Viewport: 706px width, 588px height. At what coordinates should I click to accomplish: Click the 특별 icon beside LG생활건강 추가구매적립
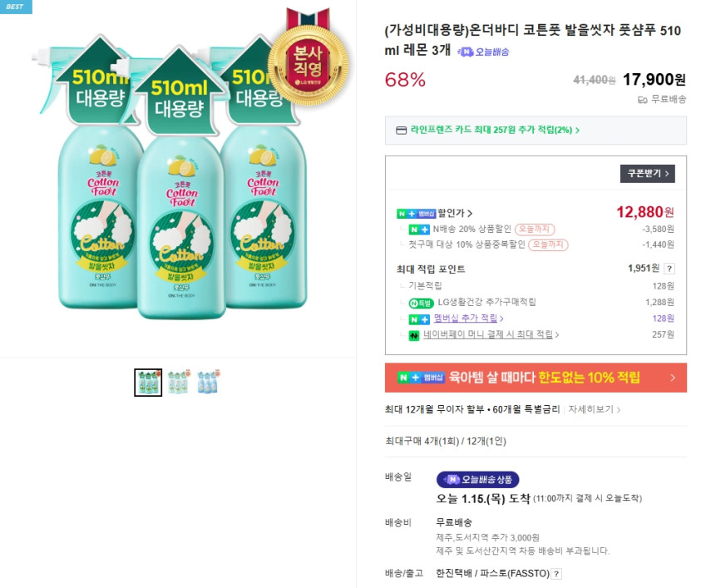[x=422, y=302]
